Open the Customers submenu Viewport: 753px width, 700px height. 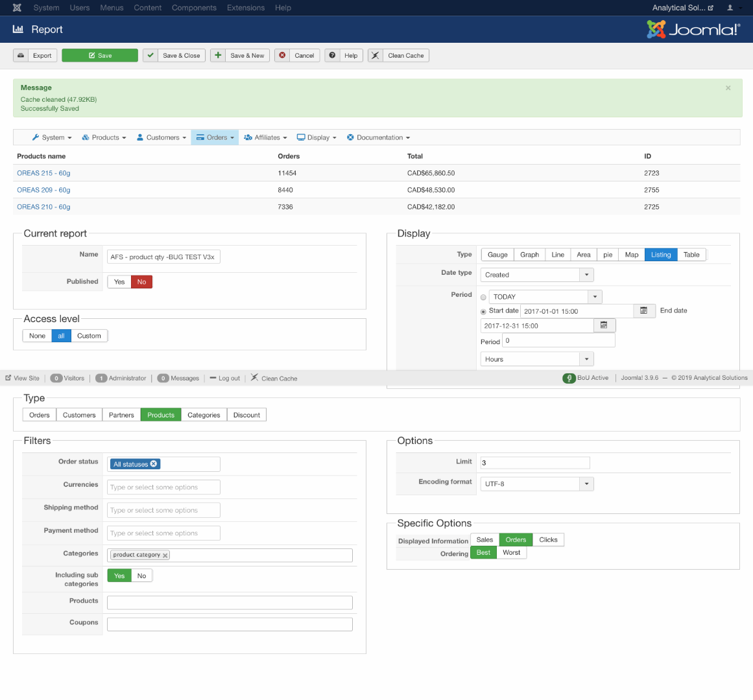[x=161, y=137]
